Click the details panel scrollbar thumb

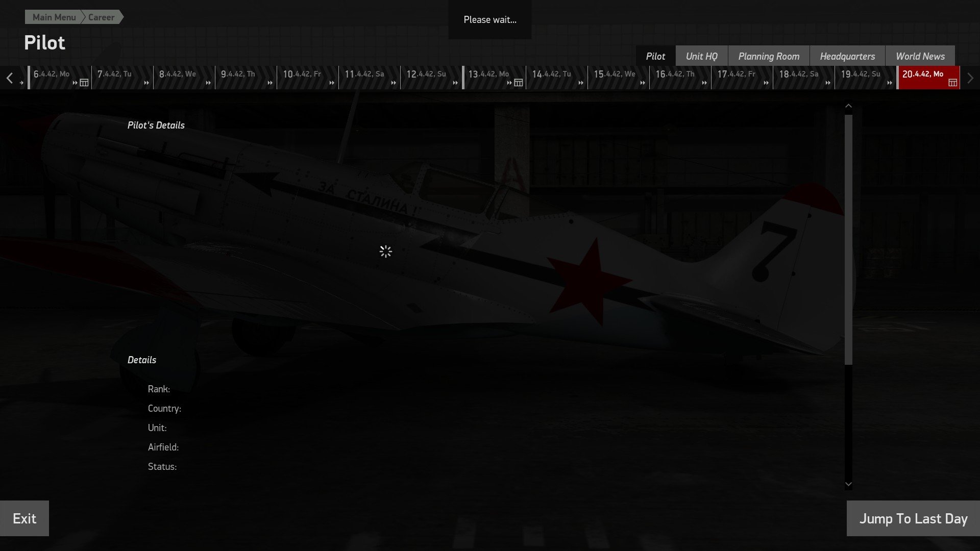pyautogui.click(x=848, y=240)
